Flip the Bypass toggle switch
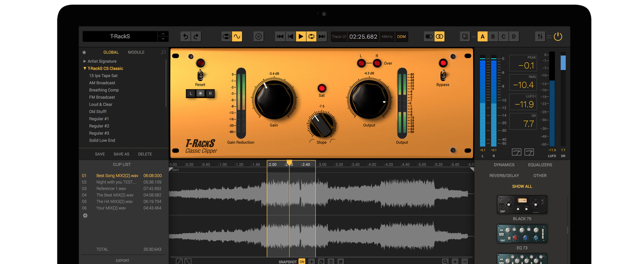 (x=443, y=75)
